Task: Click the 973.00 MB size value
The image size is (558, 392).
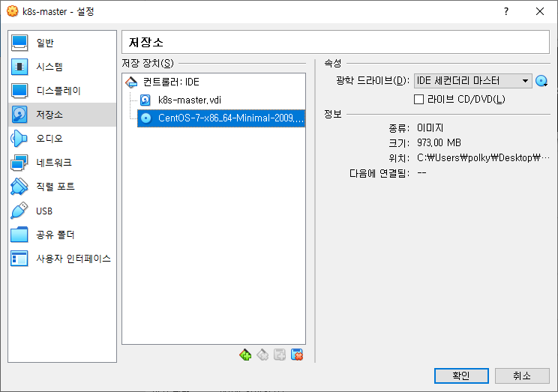Action: (439, 143)
